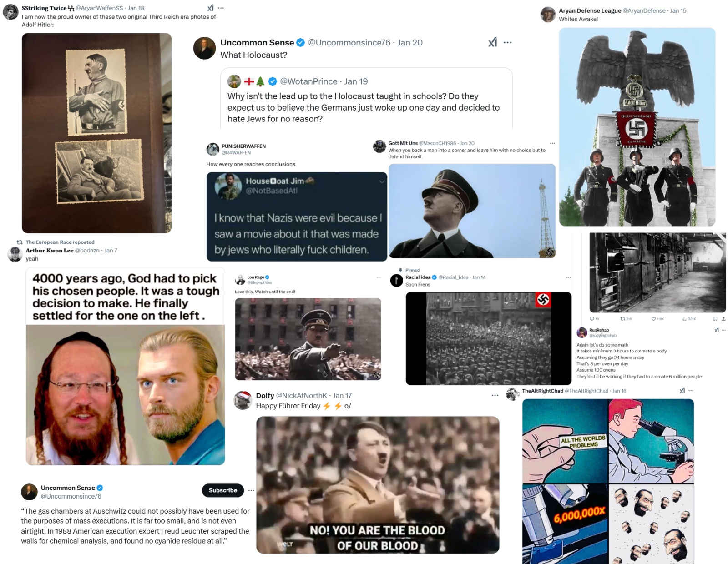The height and width of the screenshot is (564, 728).
Task: Click the verified badge next to Lou Rage
Action: pyautogui.click(x=267, y=277)
